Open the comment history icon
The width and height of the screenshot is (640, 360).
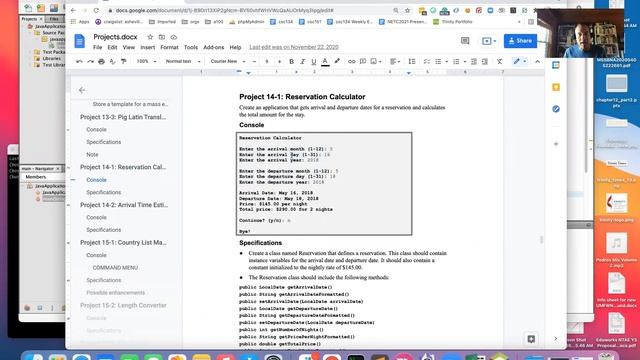pyautogui.click(x=465, y=41)
